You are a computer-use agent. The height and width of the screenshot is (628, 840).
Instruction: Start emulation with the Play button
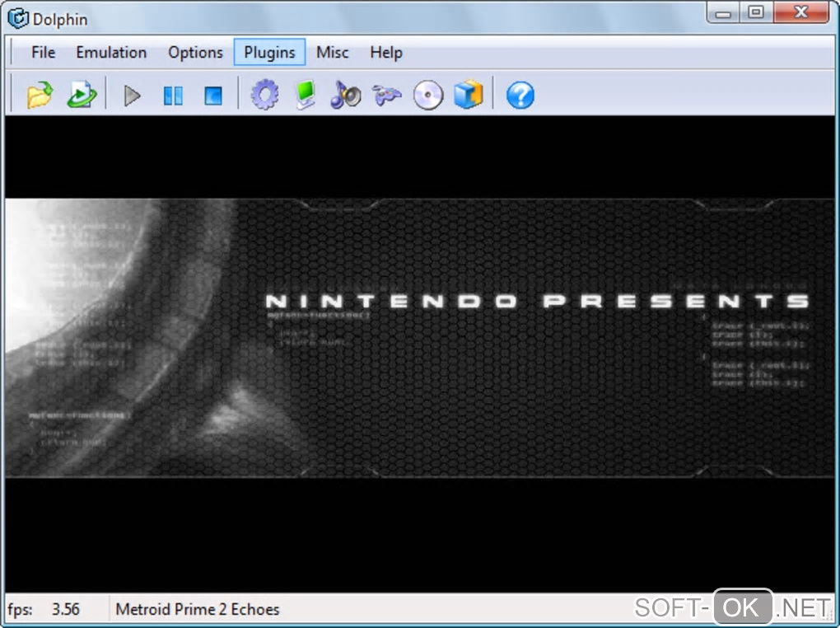pyautogui.click(x=132, y=96)
